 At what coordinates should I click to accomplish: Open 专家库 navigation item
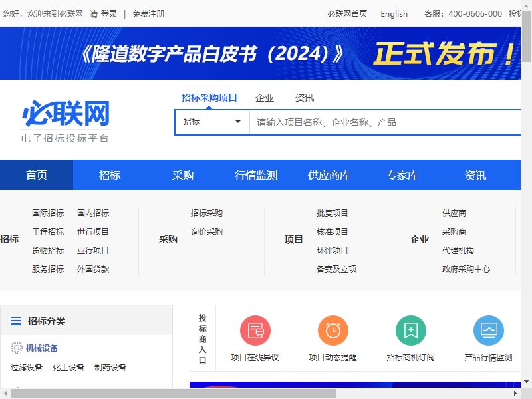coord(402,175)
